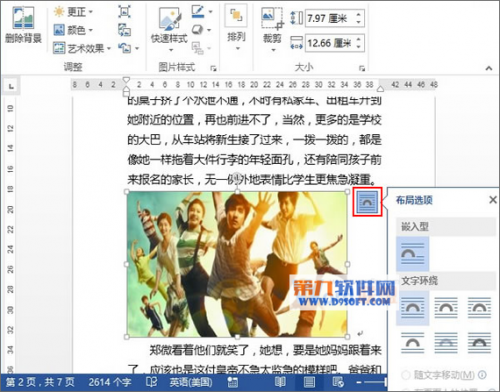Image resolution: width=500 pixels, height=392 pixels.
Task: Select the top and bottom wrapping option
Action: click(412, 343)
